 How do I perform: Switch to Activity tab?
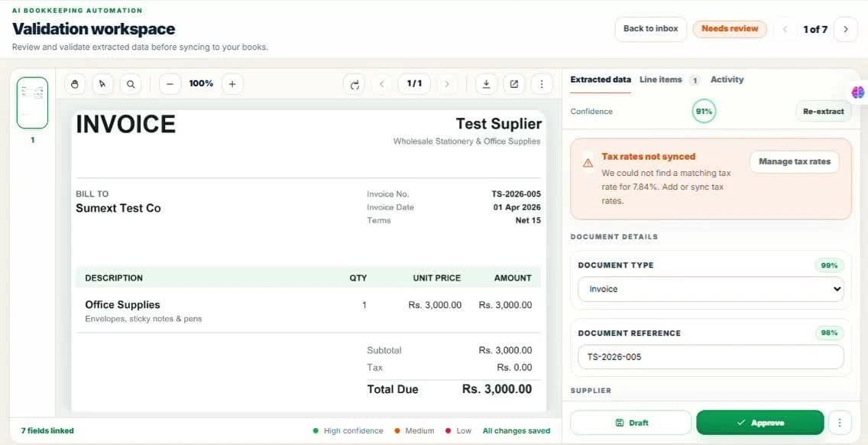click(x=727, y=80)
